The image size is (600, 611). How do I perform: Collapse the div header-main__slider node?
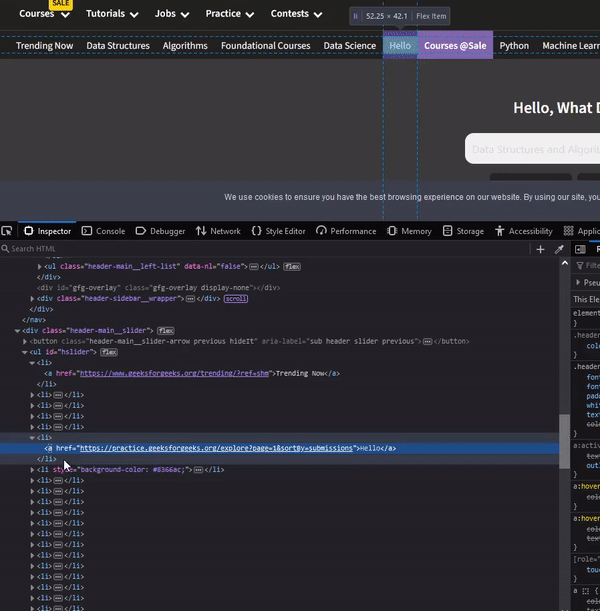[x=18, y=330]
